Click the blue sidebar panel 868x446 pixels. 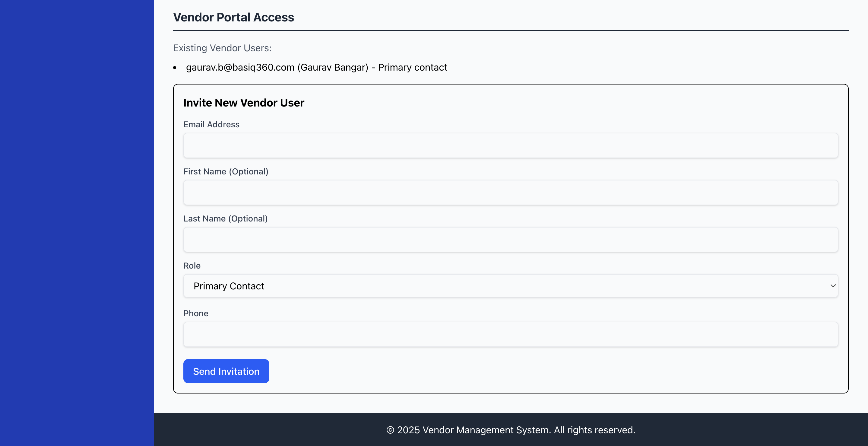pos(77,222)
